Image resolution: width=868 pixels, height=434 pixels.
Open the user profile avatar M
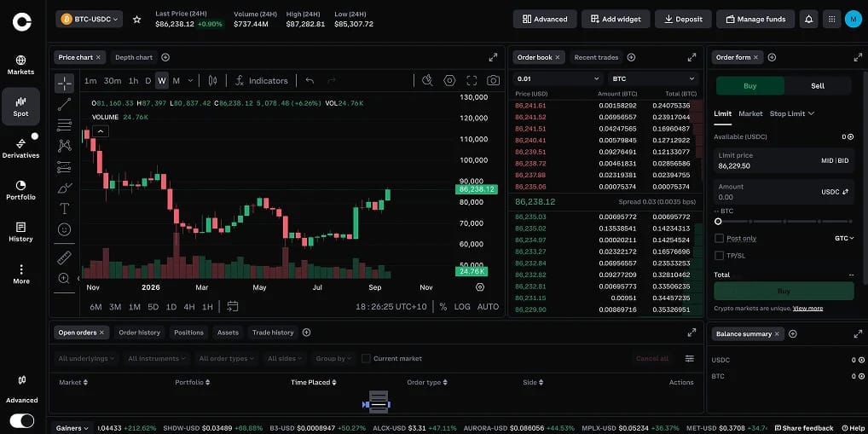pyautogui.click(x=853, y=19)
